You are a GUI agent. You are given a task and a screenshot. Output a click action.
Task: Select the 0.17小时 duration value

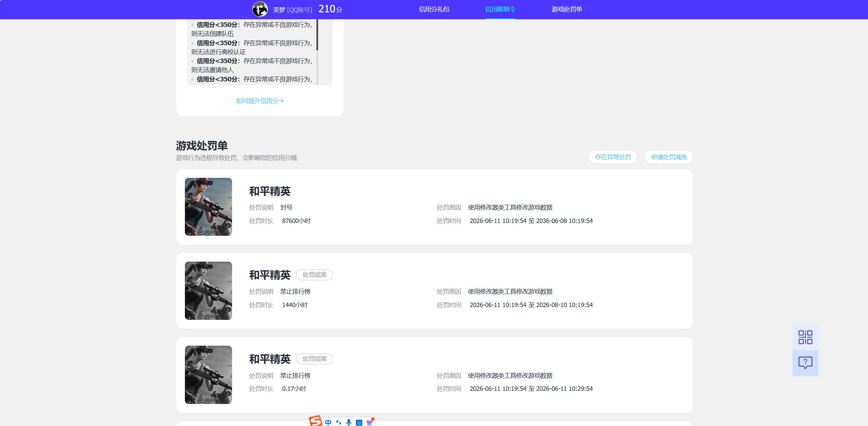(x=294, y=389)
